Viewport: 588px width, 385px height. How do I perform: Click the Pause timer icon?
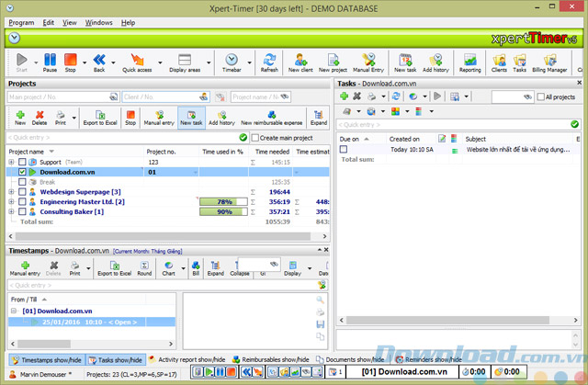(48, 62)
